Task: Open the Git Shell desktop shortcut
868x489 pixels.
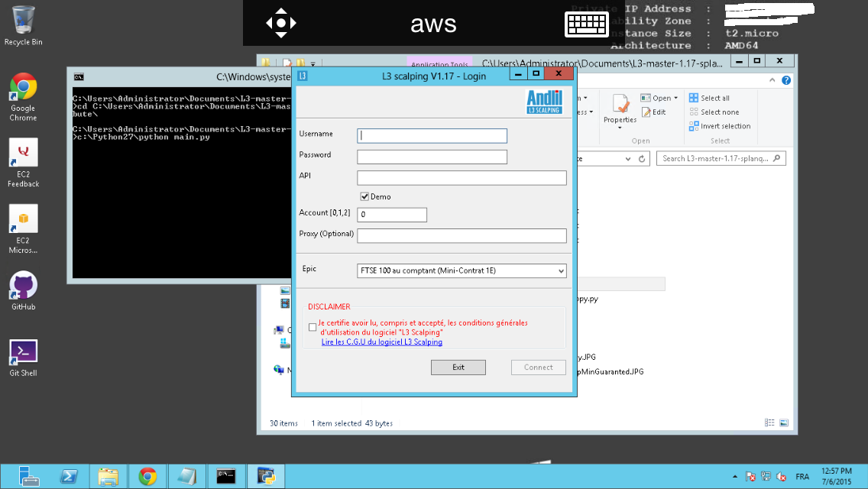Action: pos(23,358)
